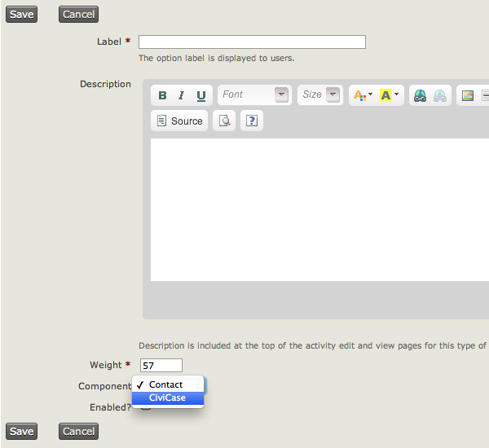Click the unlink icon in the toolbar
489x448 pixels.
[x=440, y=95]
